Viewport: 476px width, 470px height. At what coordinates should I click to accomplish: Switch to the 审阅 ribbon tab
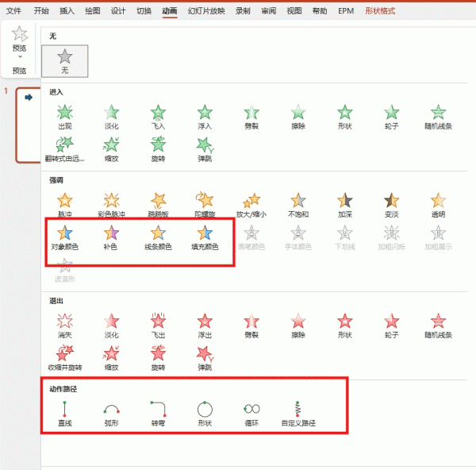pos(269,11)
